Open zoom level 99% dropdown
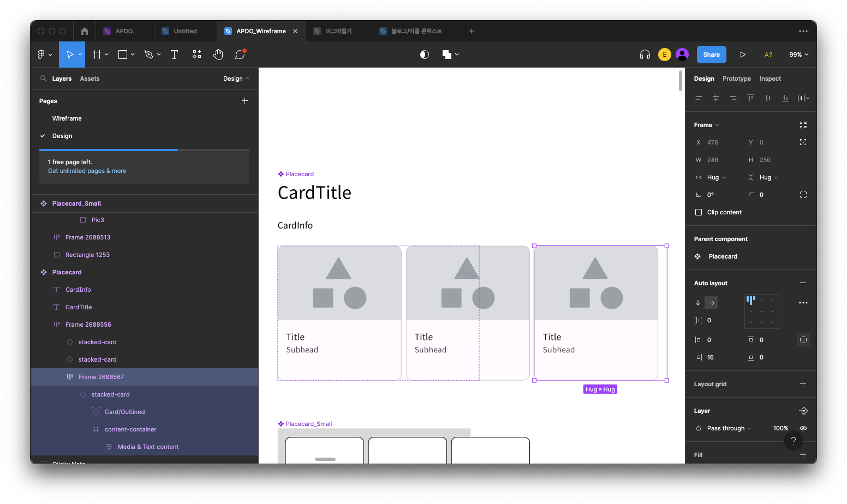 click(x=799, y=55)
